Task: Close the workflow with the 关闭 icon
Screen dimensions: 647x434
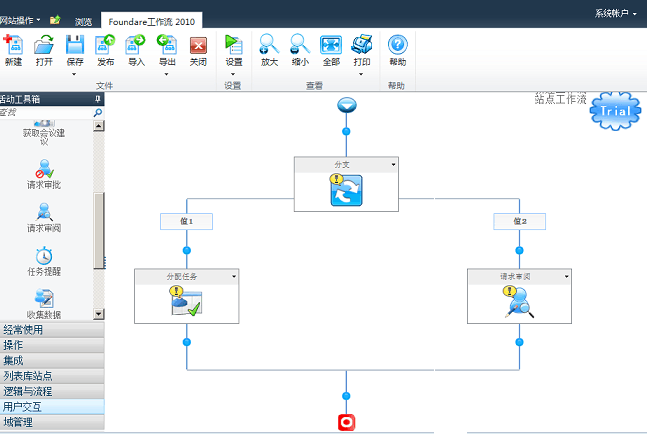Action: point(198,45)
